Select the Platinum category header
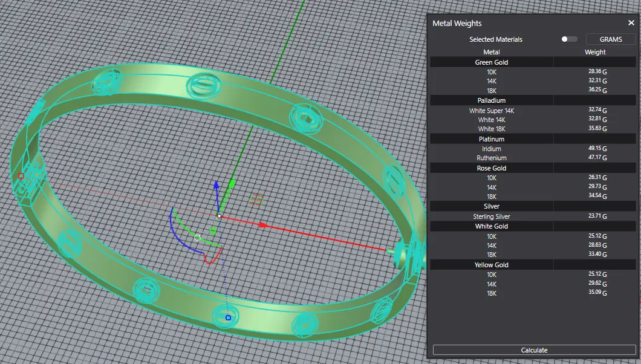The image size is (641, 364). point(491,139)
